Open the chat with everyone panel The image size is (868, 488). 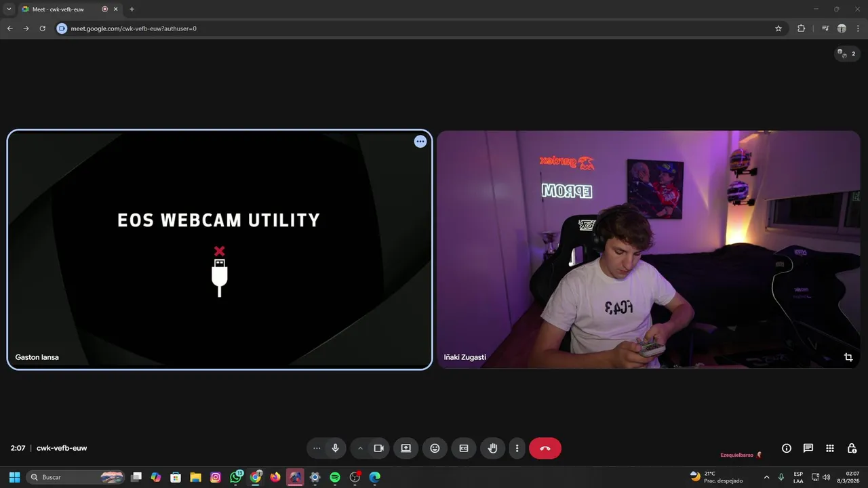[x=808, y=448]
